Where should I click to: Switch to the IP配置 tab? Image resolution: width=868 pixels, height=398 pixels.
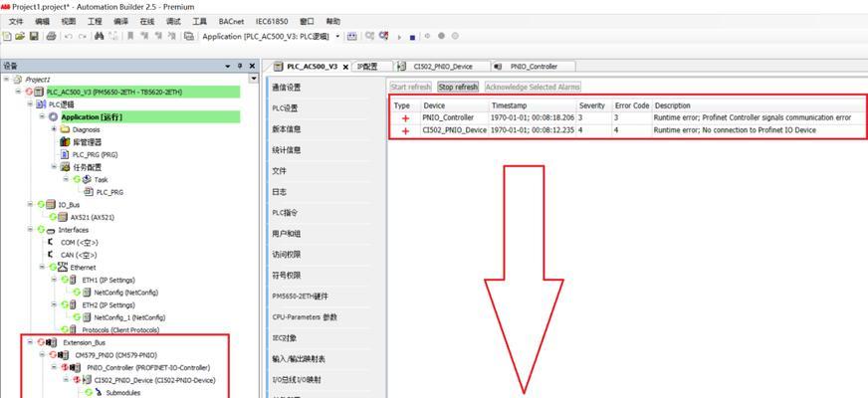pyautogui.click(x=372, y=67)
